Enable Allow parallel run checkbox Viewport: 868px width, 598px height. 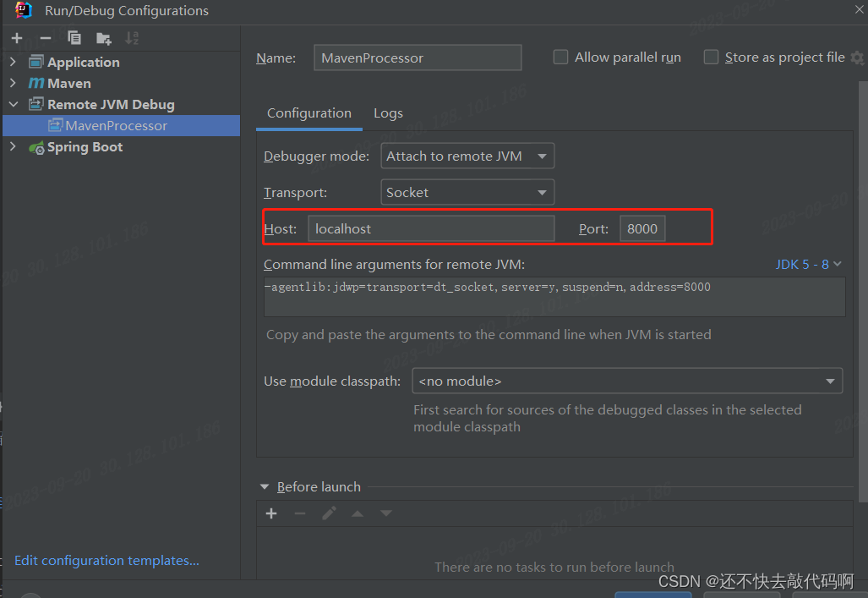click(x=560, y=57)
